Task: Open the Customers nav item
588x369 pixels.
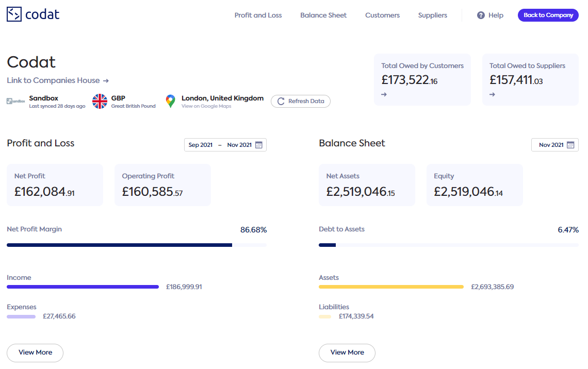Action: 382,15
